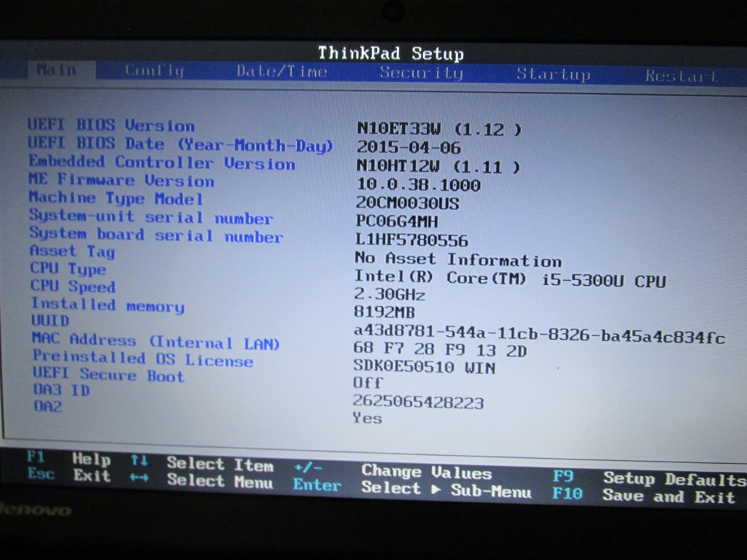Open the Security tab

421,73
